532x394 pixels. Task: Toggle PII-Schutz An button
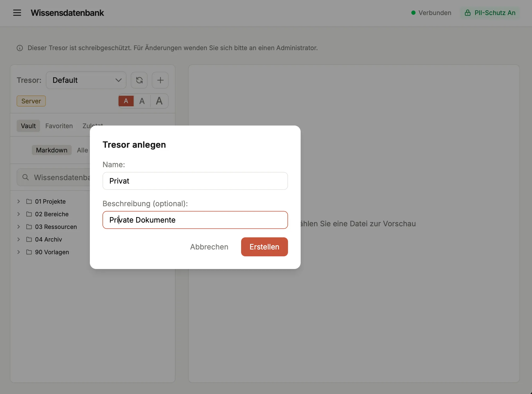click(490, 13)
